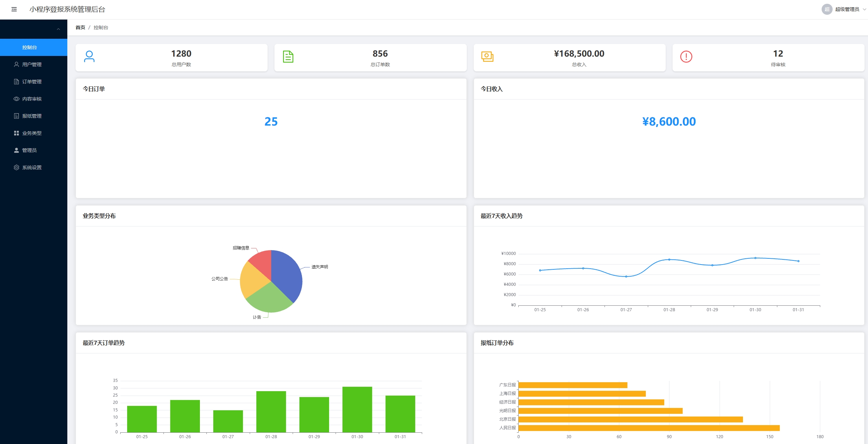Collapse the sidebar submenu chevron arrow
This screenshot has width=868, height=444.
pyautogui.click(x=58, y=29)
